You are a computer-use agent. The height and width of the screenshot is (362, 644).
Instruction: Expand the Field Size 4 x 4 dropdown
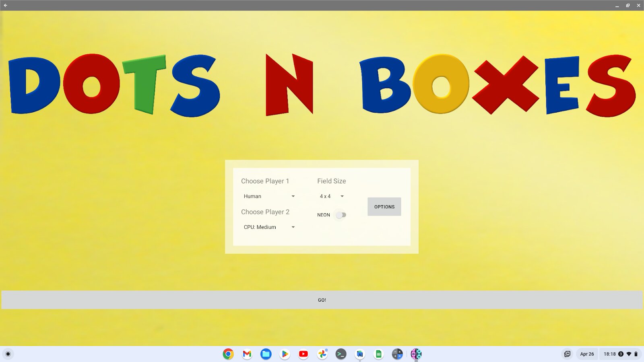tap(332, 196)
